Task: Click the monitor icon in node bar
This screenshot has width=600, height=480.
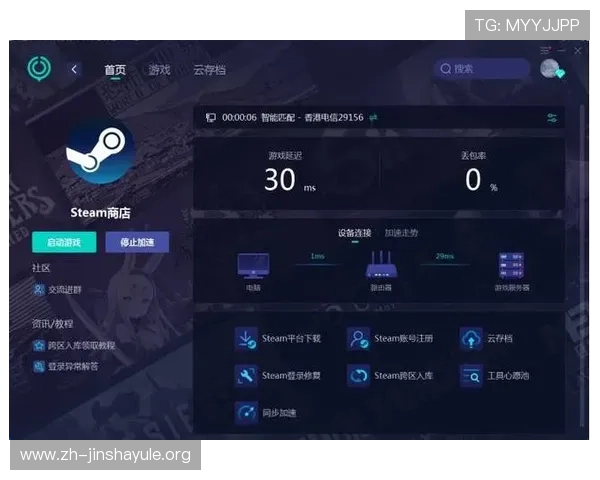Action: point(211,118)
